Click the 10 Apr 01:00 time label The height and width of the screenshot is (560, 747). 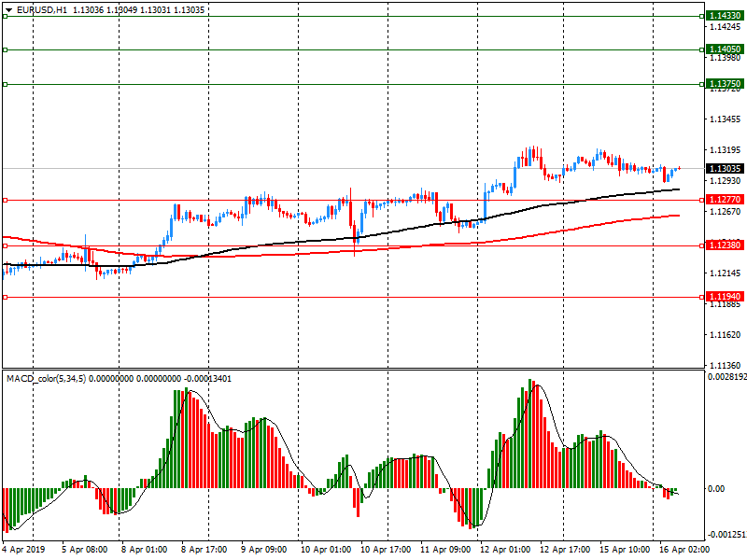tap(325, 550)
